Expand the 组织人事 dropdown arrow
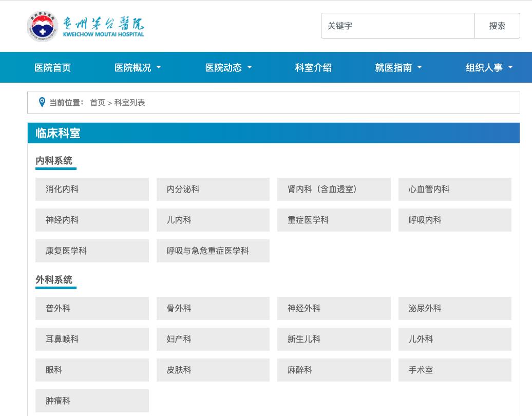 click(x=510, y=67)
